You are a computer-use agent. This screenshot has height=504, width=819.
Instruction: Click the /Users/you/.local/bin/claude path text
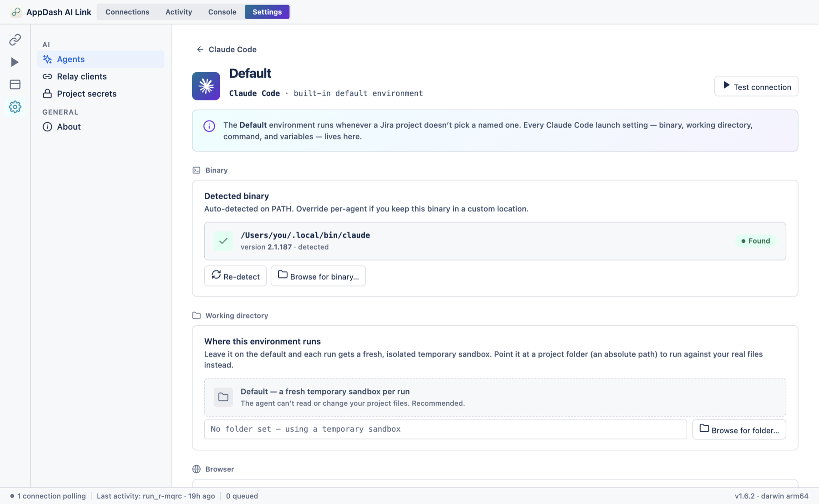tap(305, 235)
